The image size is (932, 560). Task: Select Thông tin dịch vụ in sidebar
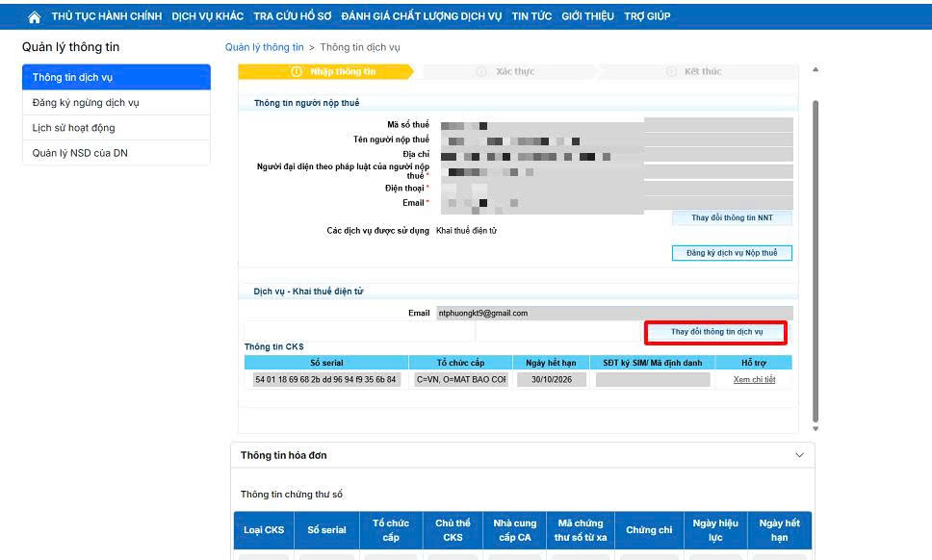click(x=116, y=77)
